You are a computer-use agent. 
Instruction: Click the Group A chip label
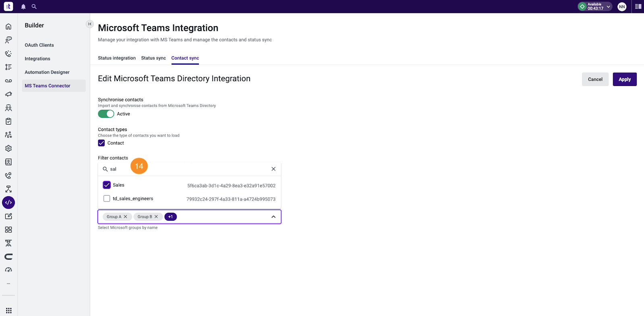click(x=114, y=217)
